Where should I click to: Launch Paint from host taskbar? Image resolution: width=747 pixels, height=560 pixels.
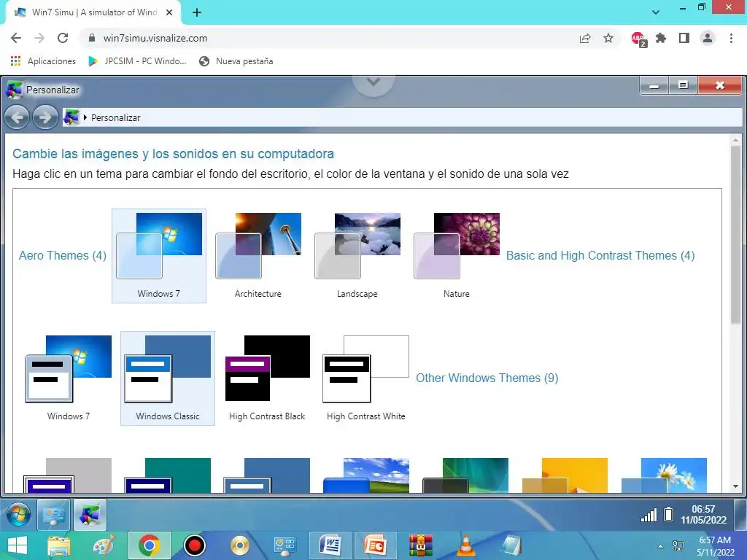pos(104,545)
